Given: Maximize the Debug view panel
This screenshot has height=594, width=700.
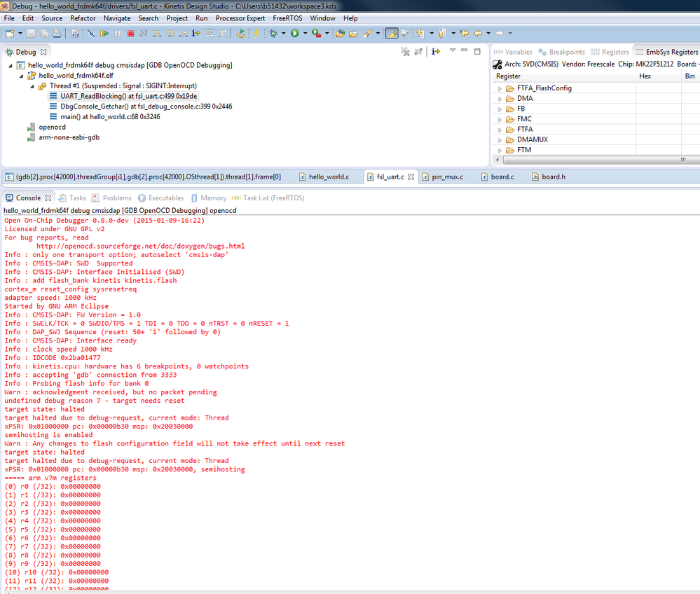Looking at the screenshot, I should (477, 51).
